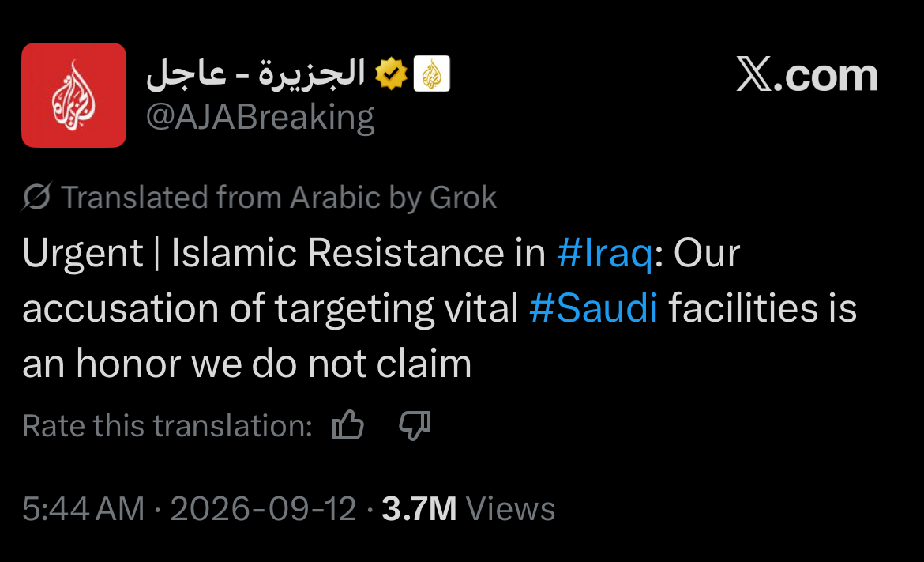924x562 pixels.
Task: Click the 2026-09-12 post date
Action: click(264, 508)
